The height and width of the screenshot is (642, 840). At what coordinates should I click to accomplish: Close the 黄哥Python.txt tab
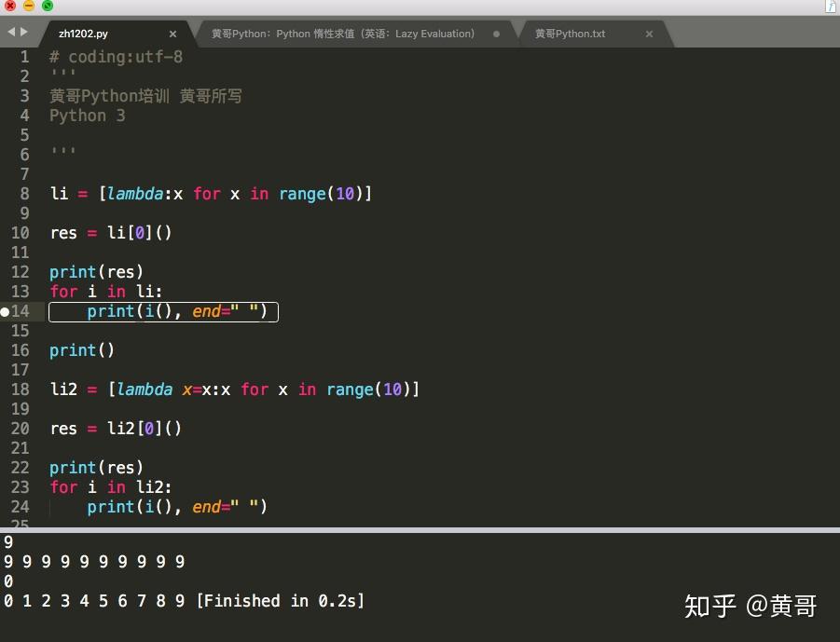(649, 33)
